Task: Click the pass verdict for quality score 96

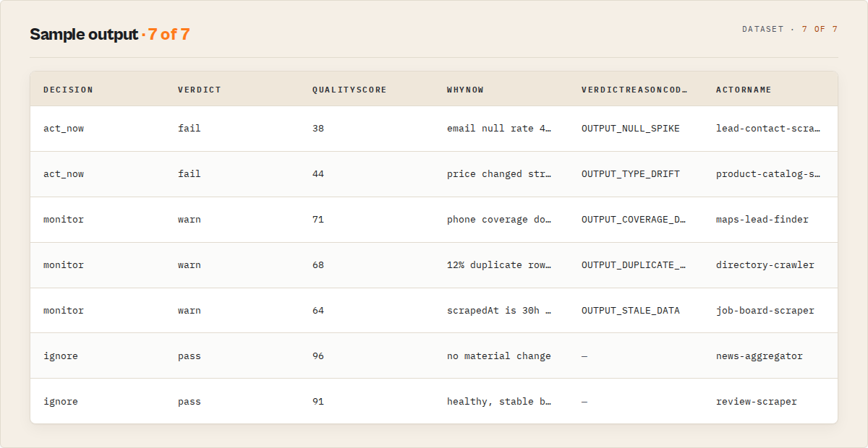Action: (x=190, y=356)
